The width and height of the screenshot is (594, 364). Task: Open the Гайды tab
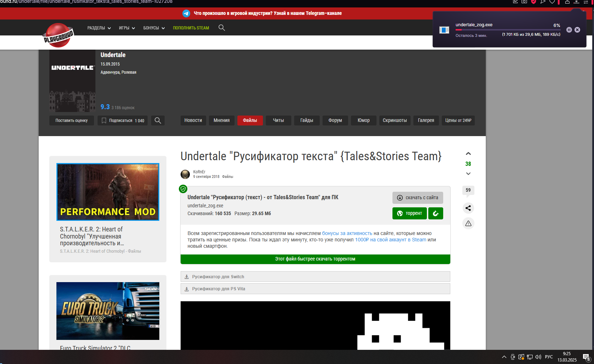tap(307, 121)
